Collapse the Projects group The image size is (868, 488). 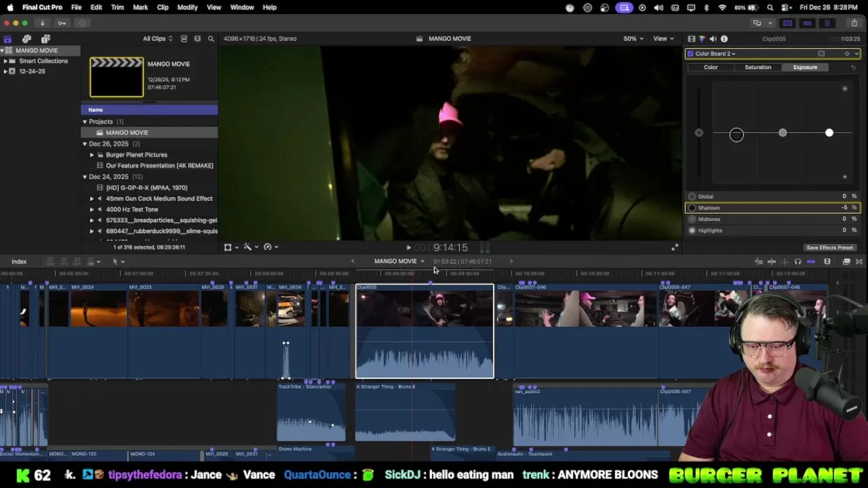(85, 122)
